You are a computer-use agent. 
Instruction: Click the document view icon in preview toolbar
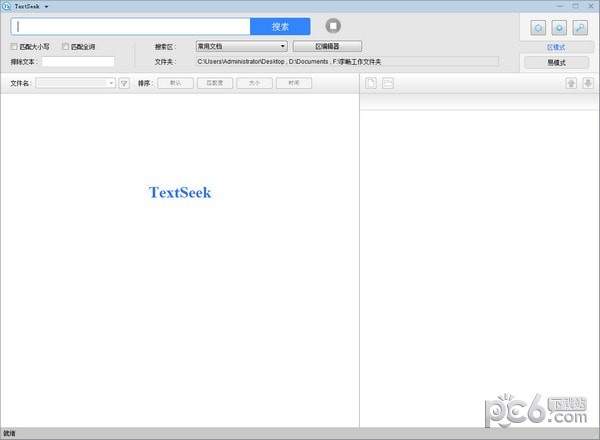(x=371, y=83)
